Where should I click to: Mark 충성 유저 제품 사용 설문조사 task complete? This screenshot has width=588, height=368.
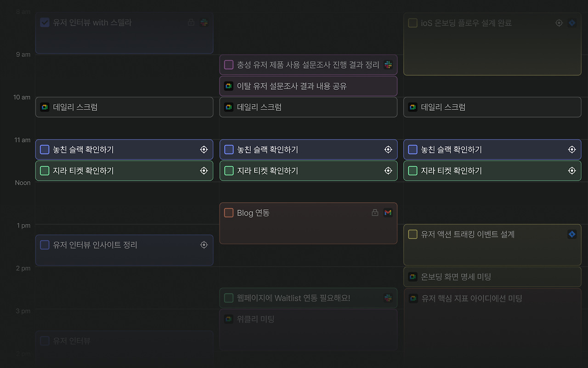(x=229, y=65)
